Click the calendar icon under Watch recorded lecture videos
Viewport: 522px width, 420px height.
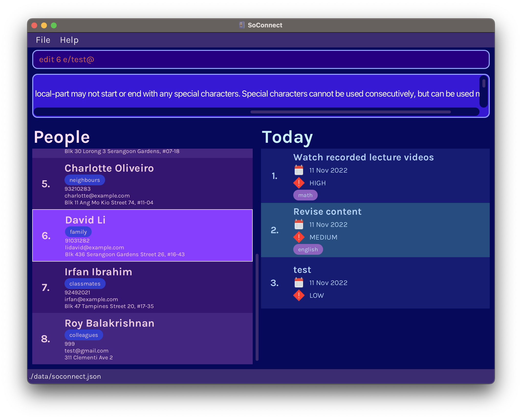point(299,170)
